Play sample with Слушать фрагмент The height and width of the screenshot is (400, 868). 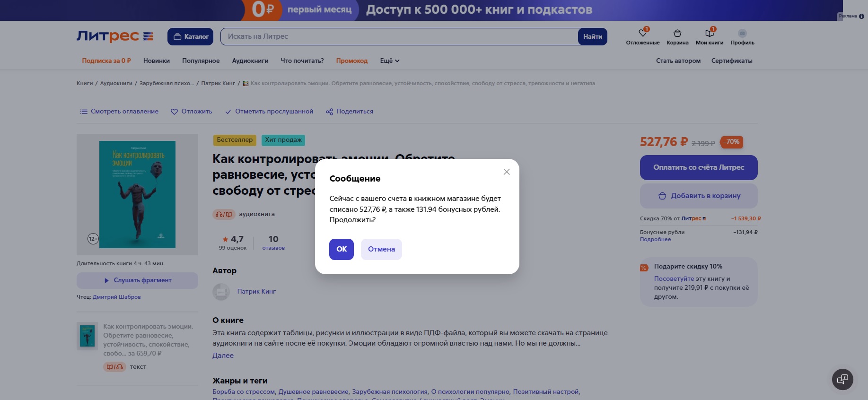click(137, 280)
